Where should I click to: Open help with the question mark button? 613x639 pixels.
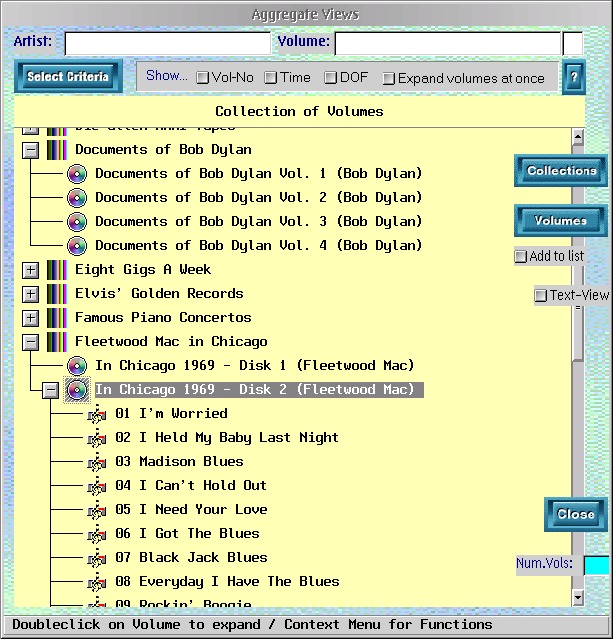(574, 77)
